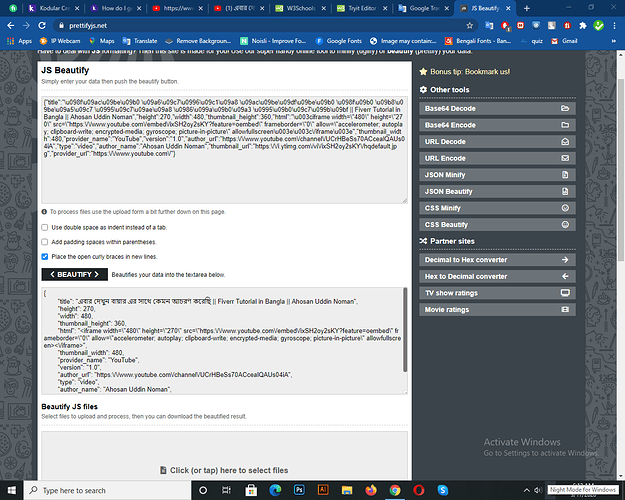Switch to the W3Schools tab

pos(301,8)
